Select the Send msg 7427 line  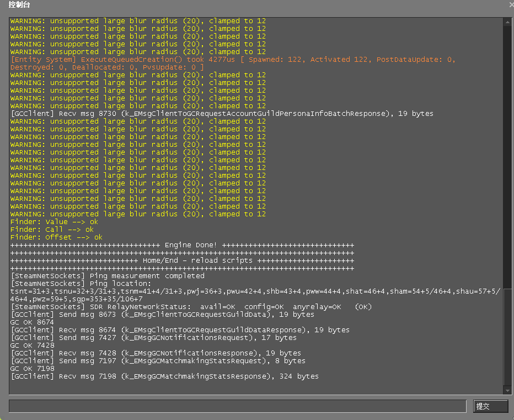coord(153,338)
